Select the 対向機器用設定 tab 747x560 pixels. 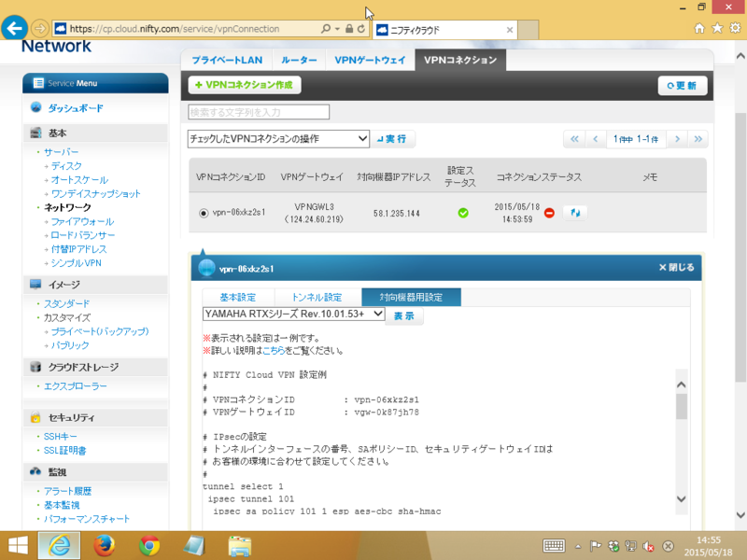pyautogui.click(x=411, y=297)
